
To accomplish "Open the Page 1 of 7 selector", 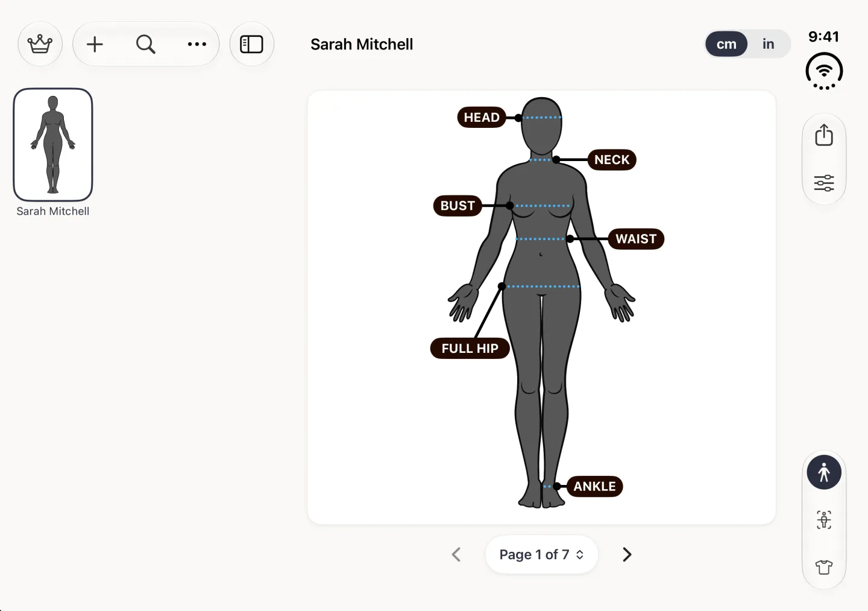I will tap(541, 554).
